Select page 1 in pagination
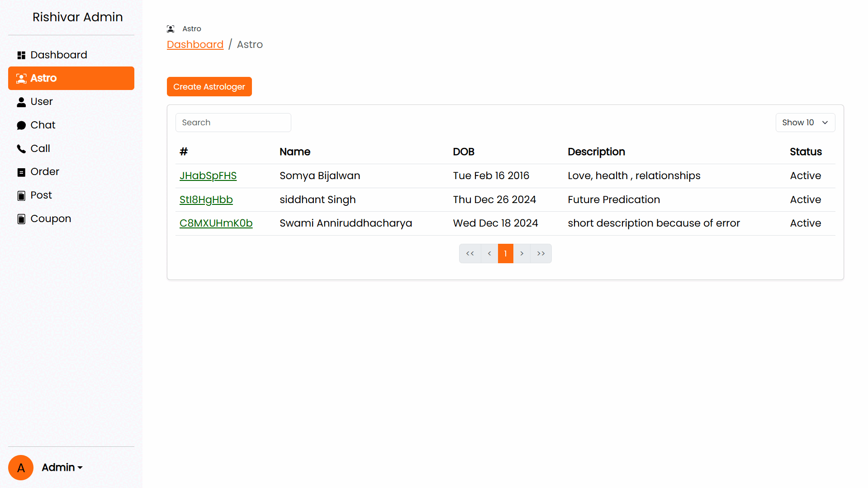 click(505, 253)
